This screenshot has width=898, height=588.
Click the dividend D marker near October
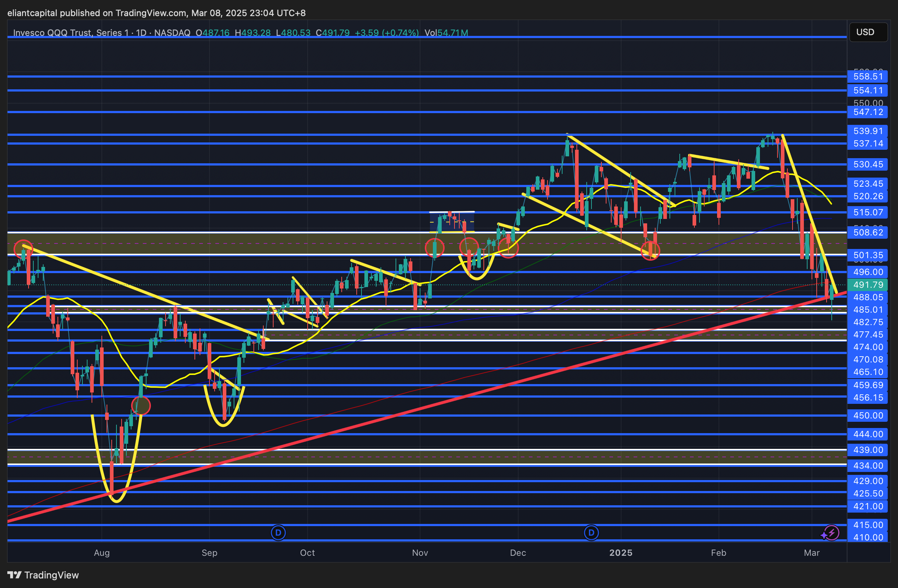(x=278, y=533)
